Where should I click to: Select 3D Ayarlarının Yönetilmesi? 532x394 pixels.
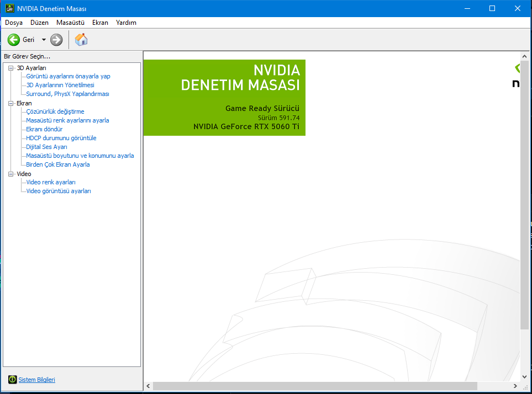60,85
